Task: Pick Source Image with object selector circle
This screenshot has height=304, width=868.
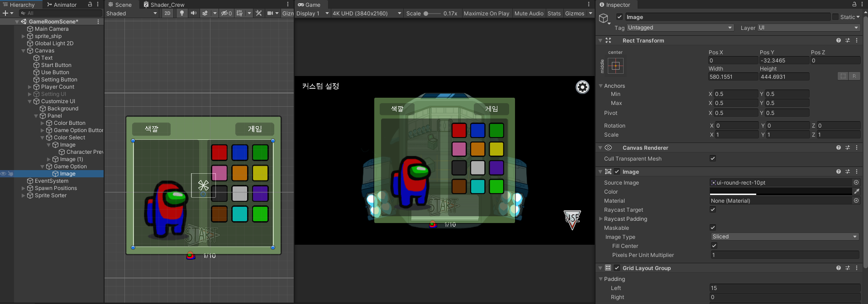Action: (856, 182)
